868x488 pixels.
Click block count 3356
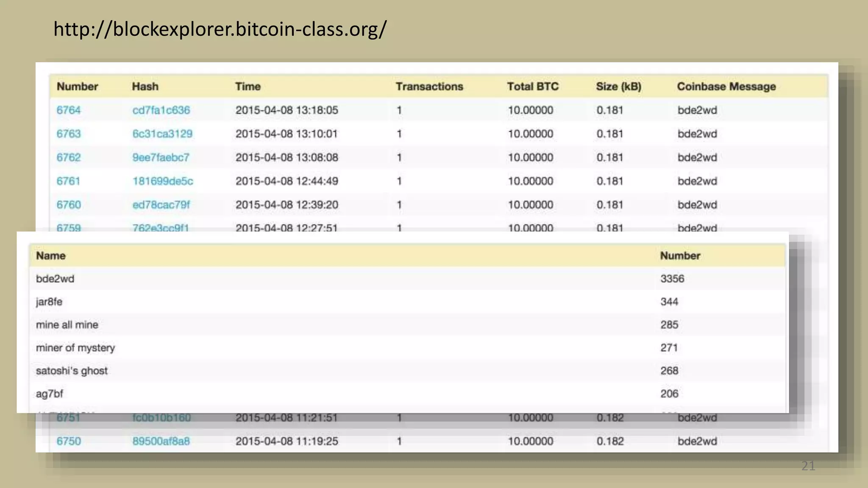click(672, 279)
